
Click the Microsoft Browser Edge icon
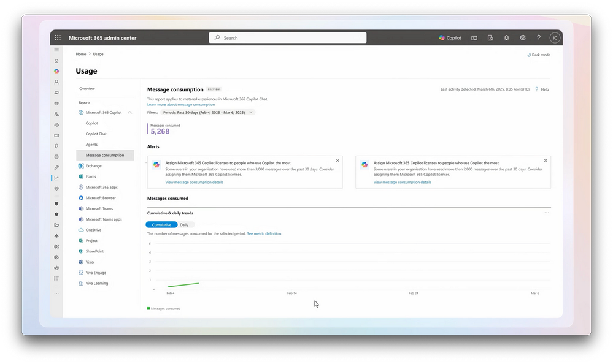(x=81, y=198)
